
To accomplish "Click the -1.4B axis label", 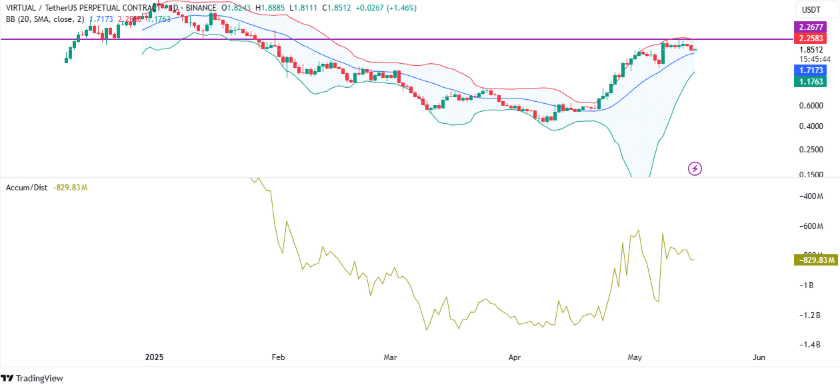I will [x=809, y=345].
